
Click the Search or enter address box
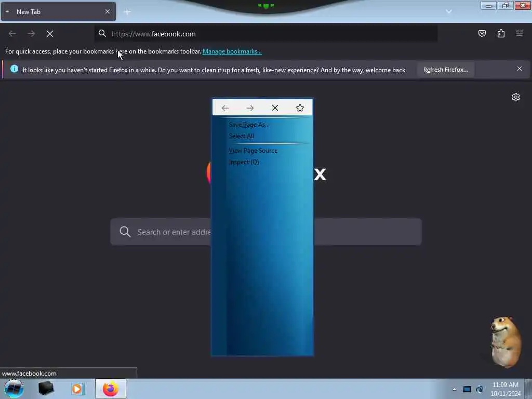point(266,232)
